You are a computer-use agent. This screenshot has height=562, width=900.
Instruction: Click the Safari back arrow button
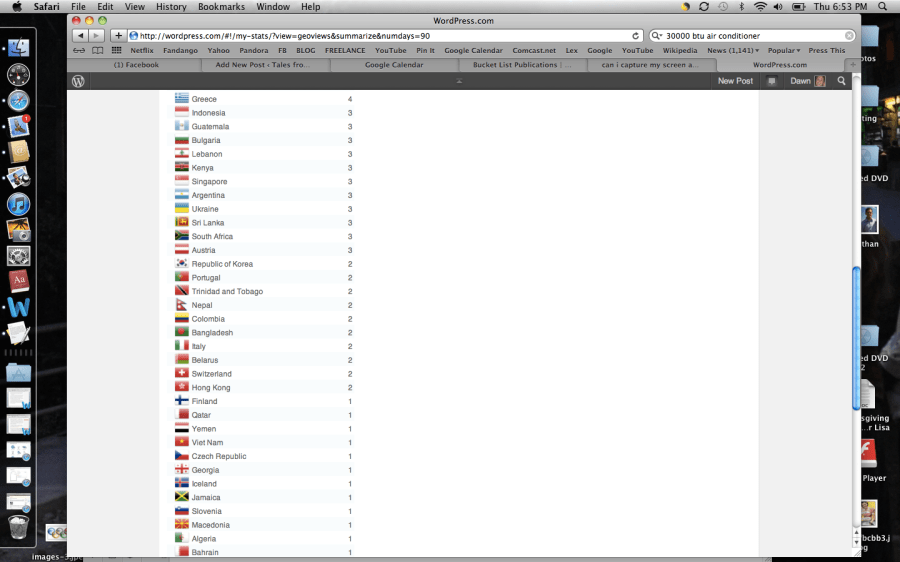[81, 36]
